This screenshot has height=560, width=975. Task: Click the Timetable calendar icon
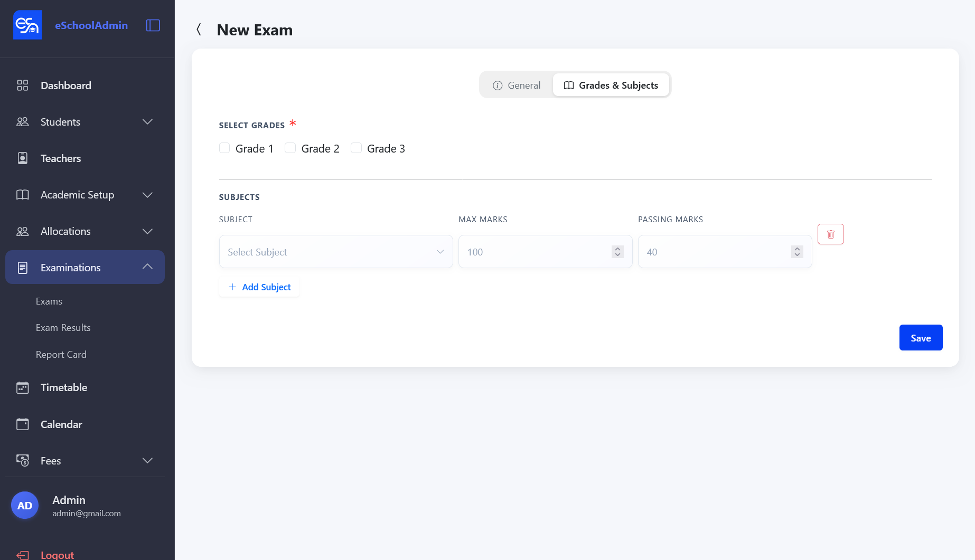(x=23, y=387)
